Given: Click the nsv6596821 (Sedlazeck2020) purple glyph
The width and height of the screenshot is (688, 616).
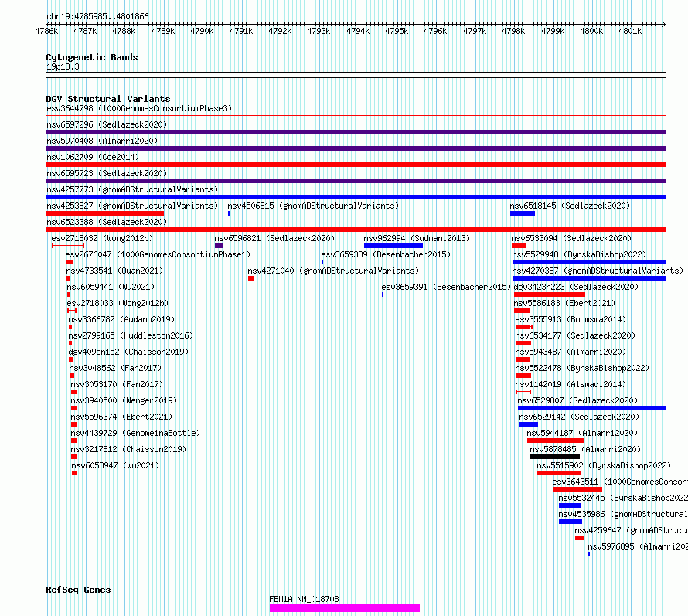Looking at the screenshot, I should point(219,246).
